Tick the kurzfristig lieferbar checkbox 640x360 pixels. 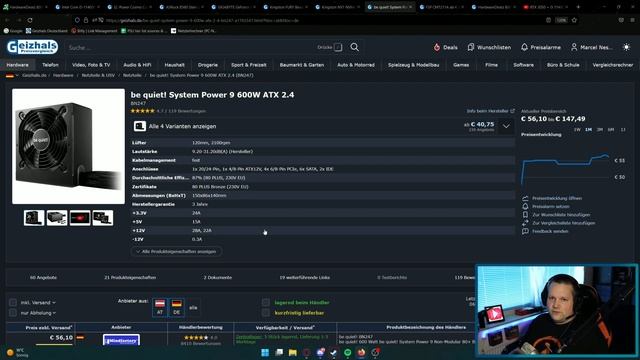266,313
